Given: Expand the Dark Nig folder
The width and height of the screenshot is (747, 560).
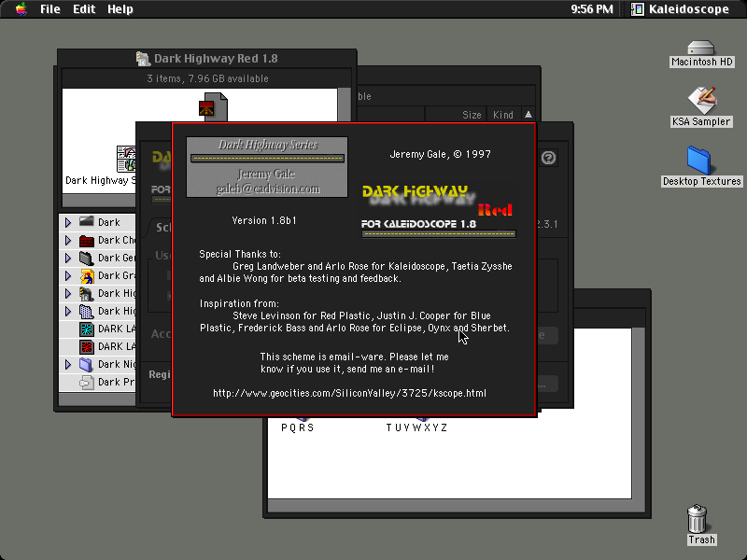Looking at the screenshot, I should click(67, 364).
